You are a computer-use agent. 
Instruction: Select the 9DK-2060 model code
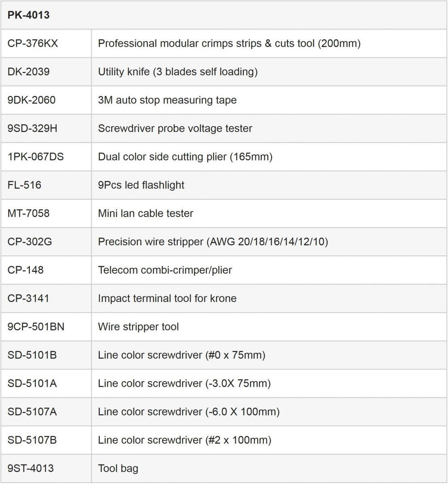coord(32,100)
